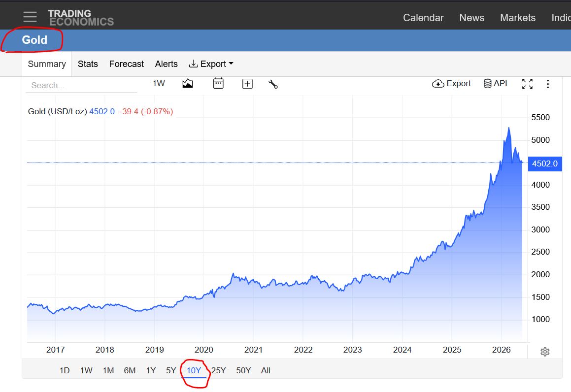Select the 5Y time range
The width and height of the screenshot is (571, 392).
(x=171, y=370)
